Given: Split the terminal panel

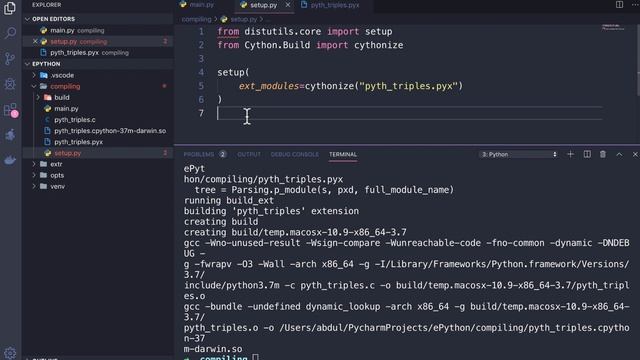Looking at the screenshot, I should coord(587,154).
